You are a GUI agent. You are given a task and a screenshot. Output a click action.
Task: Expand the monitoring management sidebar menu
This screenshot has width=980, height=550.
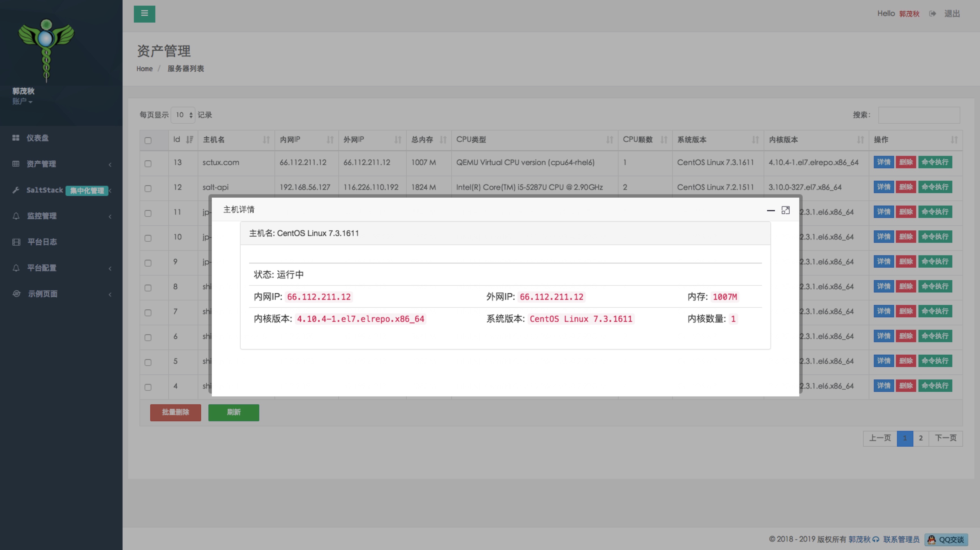42,216
